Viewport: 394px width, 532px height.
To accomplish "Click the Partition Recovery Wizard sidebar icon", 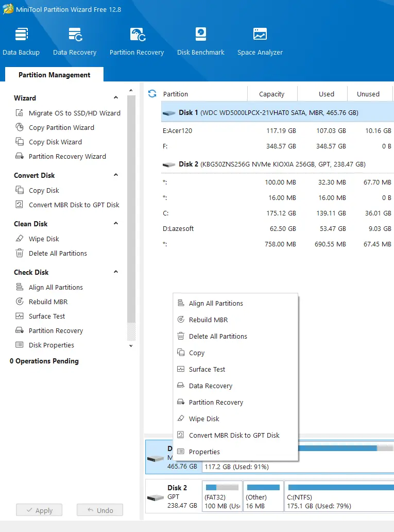I will coord(20,156).
